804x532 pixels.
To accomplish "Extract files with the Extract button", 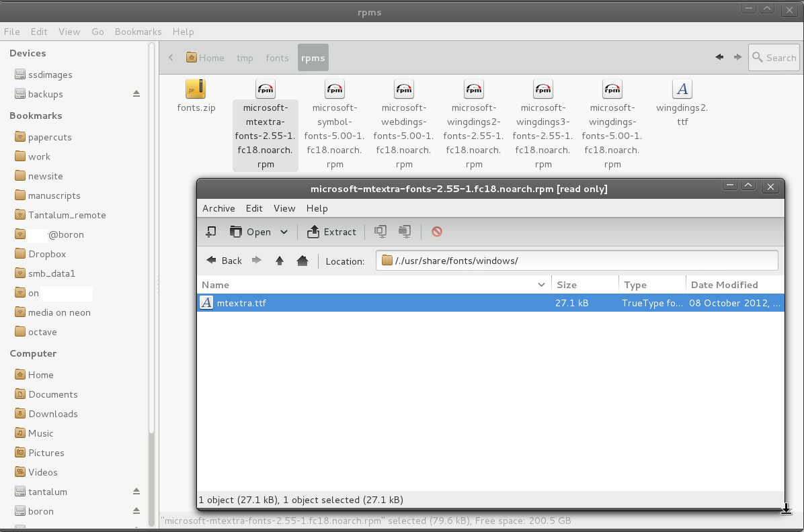I will click(x=332, y=232).
